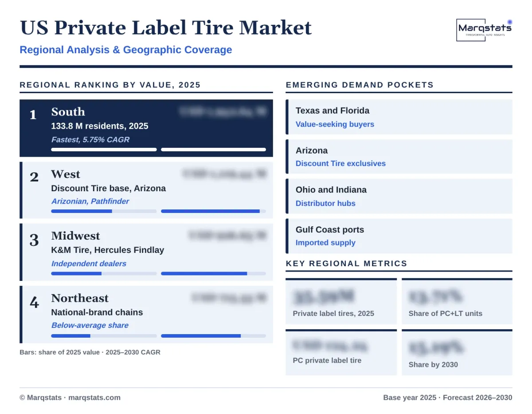Screen dimensions: 532x414
Task: Click the Midwest share-of-value bar
Action: tap(104, 273)
